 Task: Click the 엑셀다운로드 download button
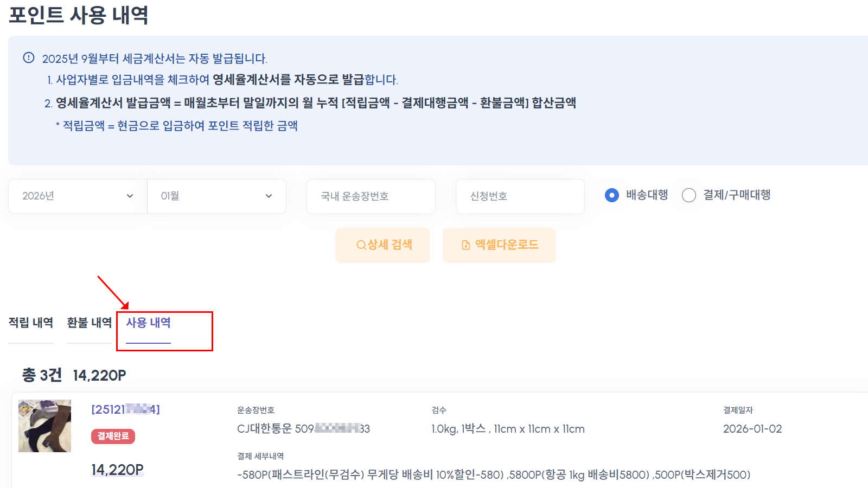coord(499,245)
